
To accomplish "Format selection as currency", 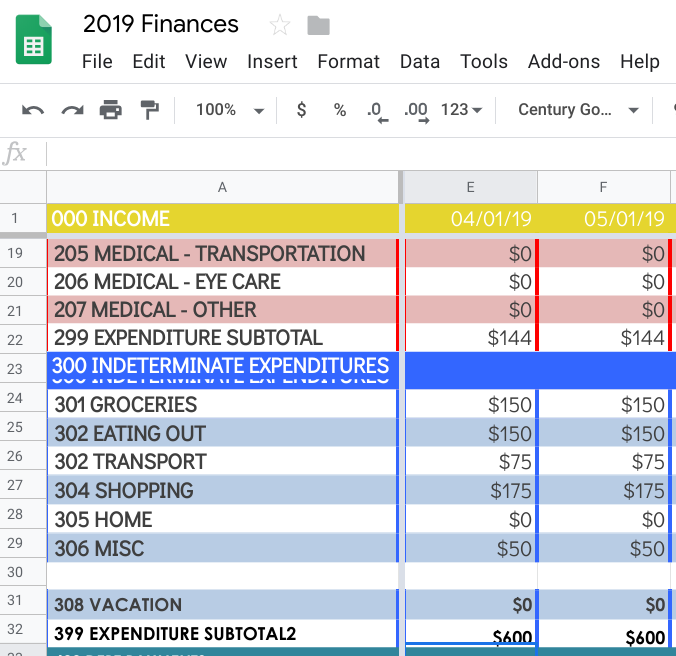I will click(x=301, y=110).
